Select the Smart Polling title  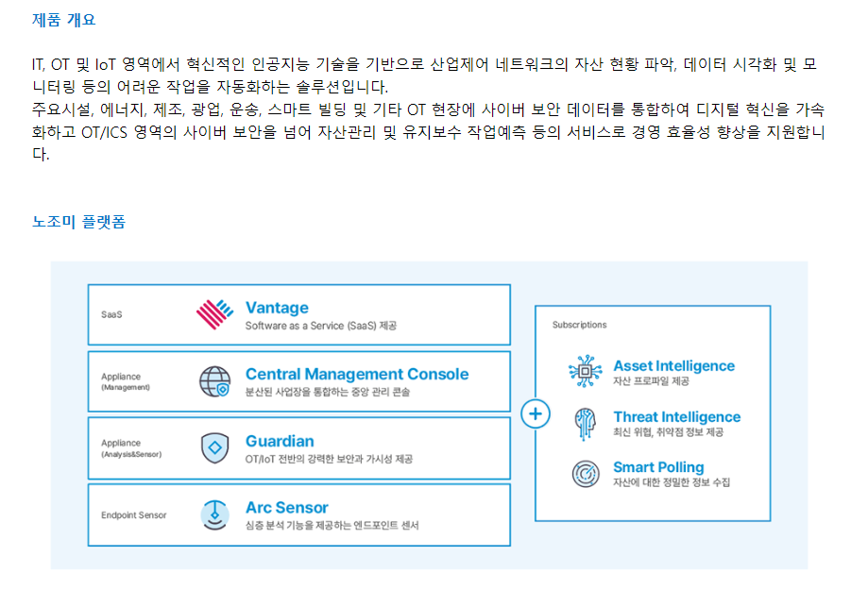pyautogui.click(x=658, y=467)
